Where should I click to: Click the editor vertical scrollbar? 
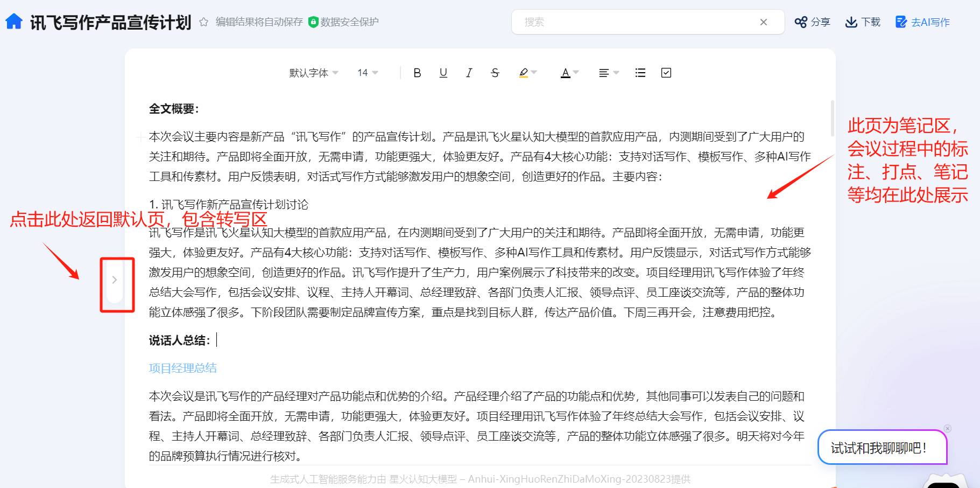833,118
